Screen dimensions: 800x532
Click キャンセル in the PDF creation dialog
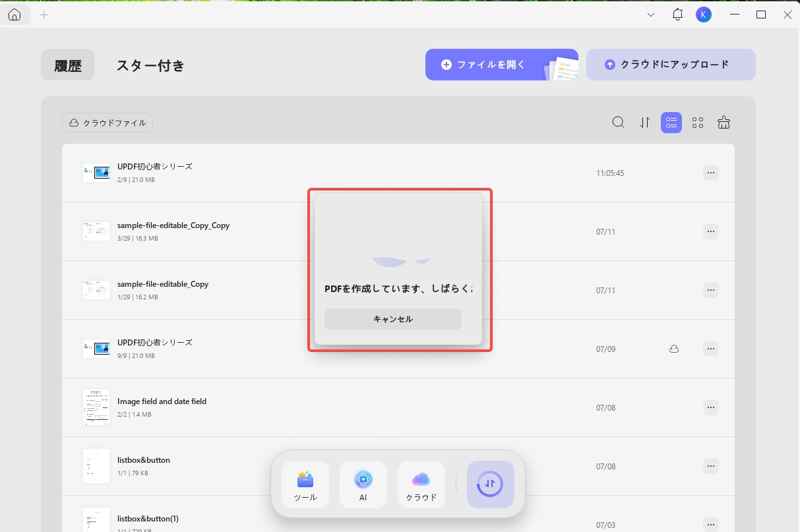[x=393, y=319]
